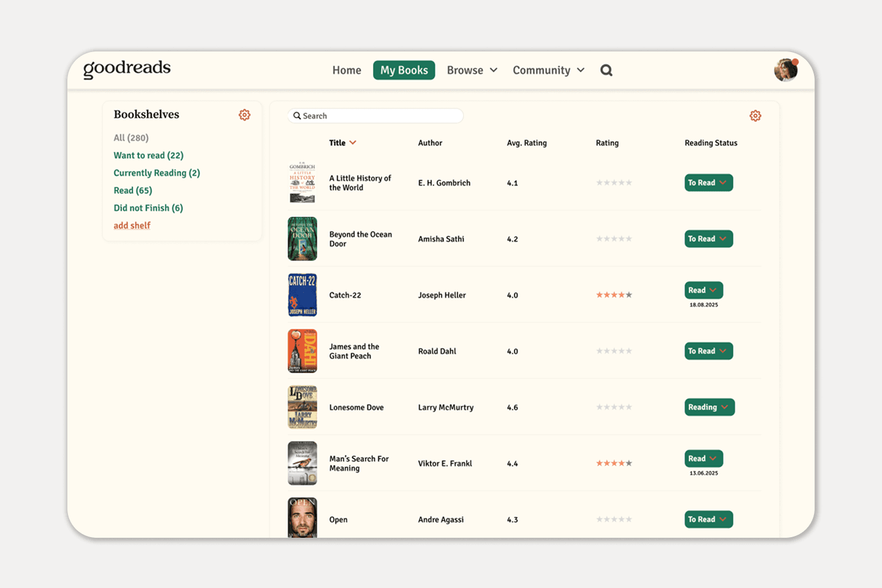Open title Catch-22
This screenshot has width=882, height=588.
pos(345,295)
